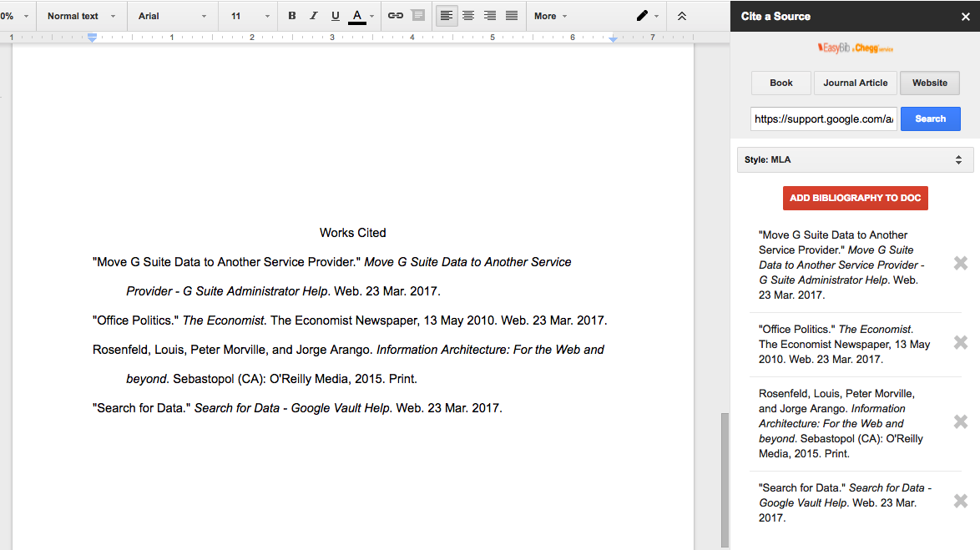Select justified alignment
Image resolution: width=980 pixels, height=550 pixels.
point(512,16)
